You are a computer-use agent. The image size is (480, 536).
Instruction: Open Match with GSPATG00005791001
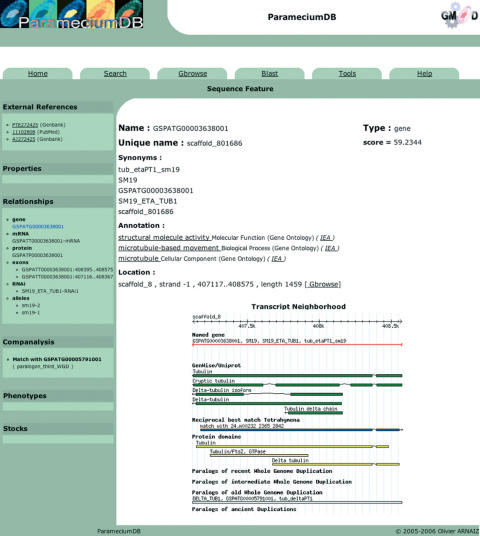[57, 359]
